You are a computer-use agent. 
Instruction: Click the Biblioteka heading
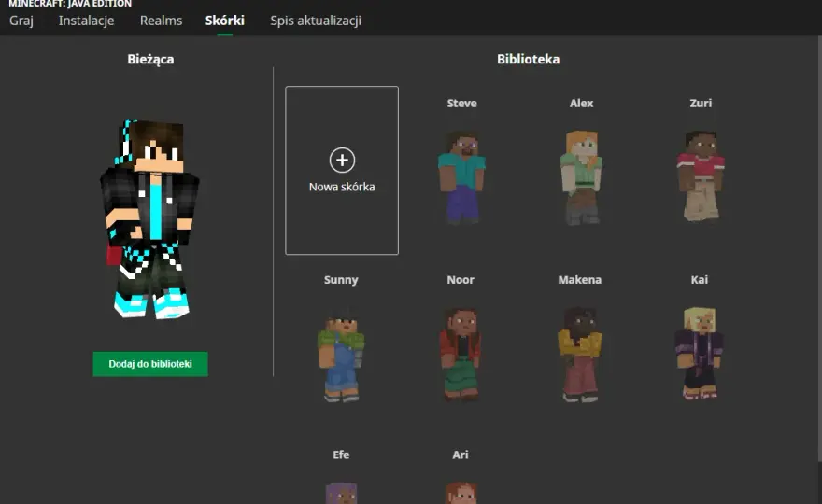(529, 59)
